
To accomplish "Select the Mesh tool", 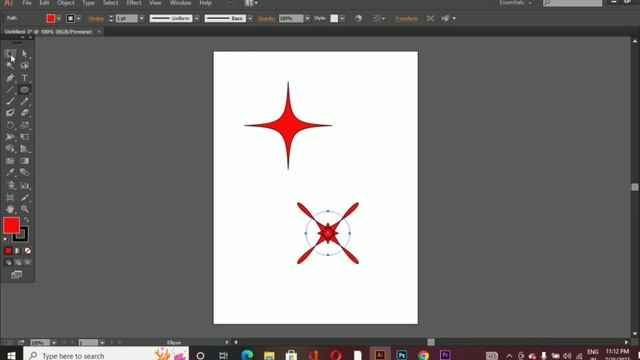I will 10,161.
